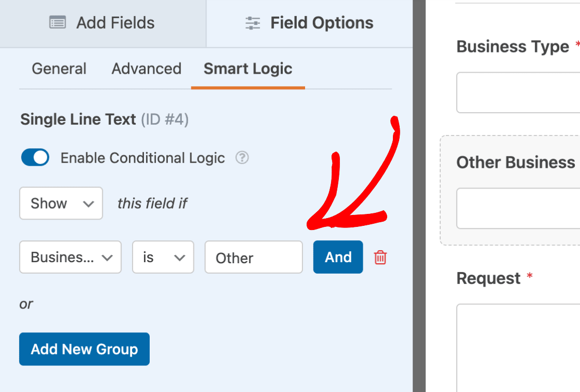The image size is (580, 392).
Task: Open the Show action dropdown
Action: point(61,204)
